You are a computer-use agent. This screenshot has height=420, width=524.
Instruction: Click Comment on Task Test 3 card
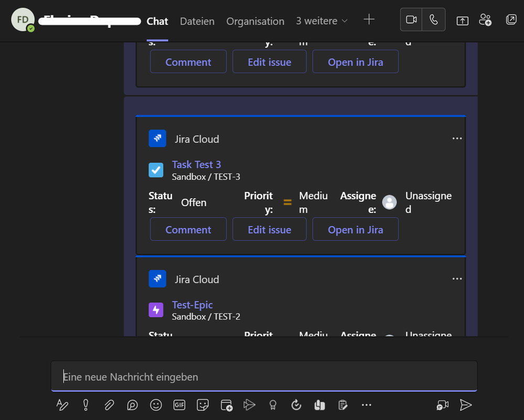(x=188, y=230)
